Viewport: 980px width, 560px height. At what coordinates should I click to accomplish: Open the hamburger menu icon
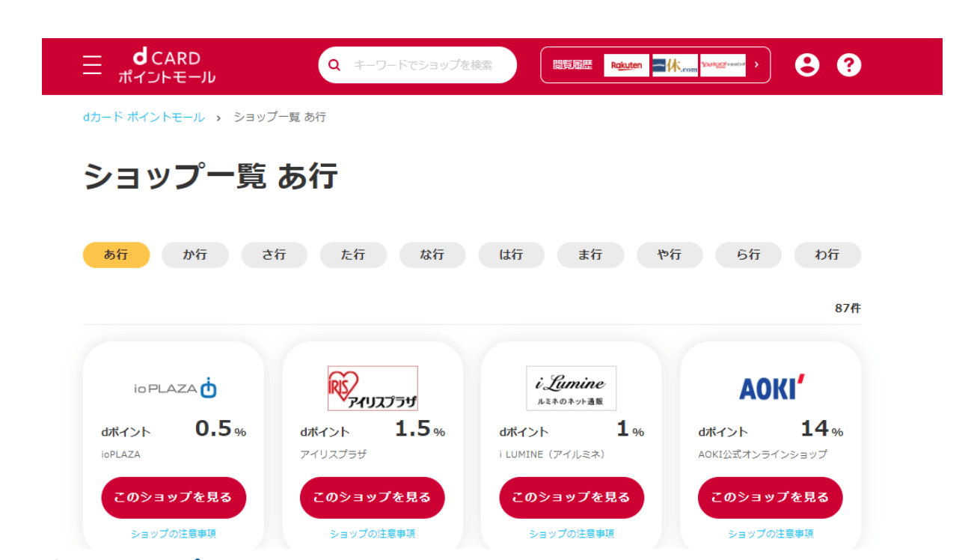pyautogui.click(x=92, y=65)
